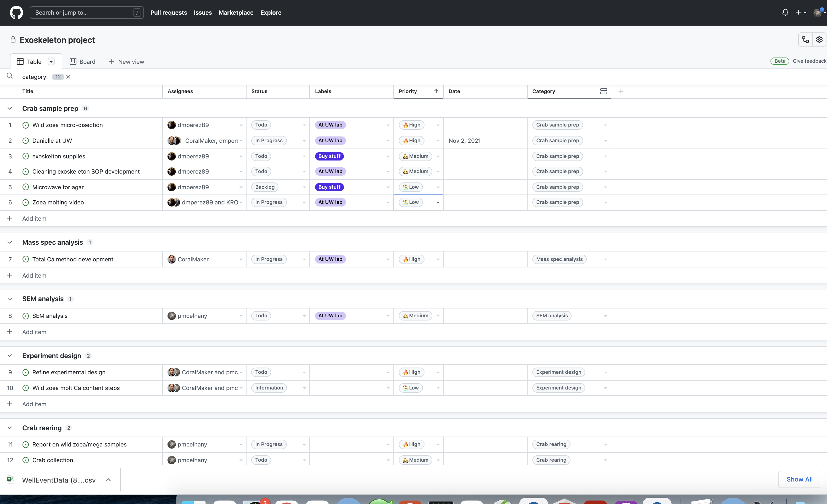
Task: Collapse the Mass spec analysis group
Action: pos(10,242)
